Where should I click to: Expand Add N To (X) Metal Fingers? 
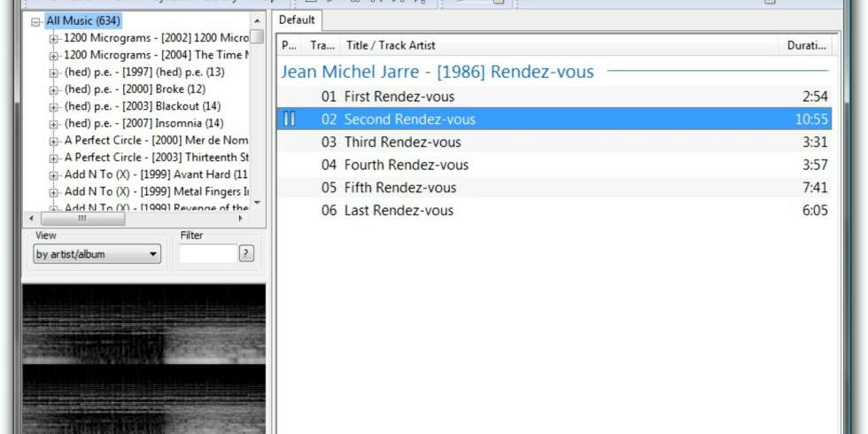pos(54,193)
